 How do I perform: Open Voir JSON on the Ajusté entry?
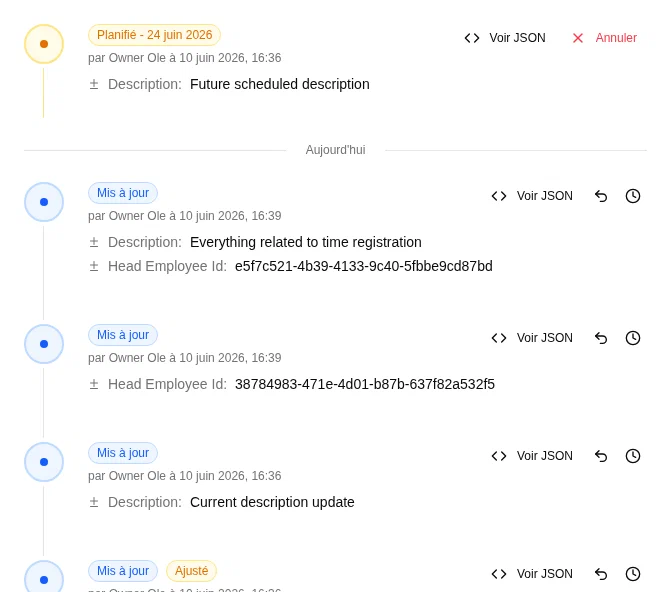(532, 574)
